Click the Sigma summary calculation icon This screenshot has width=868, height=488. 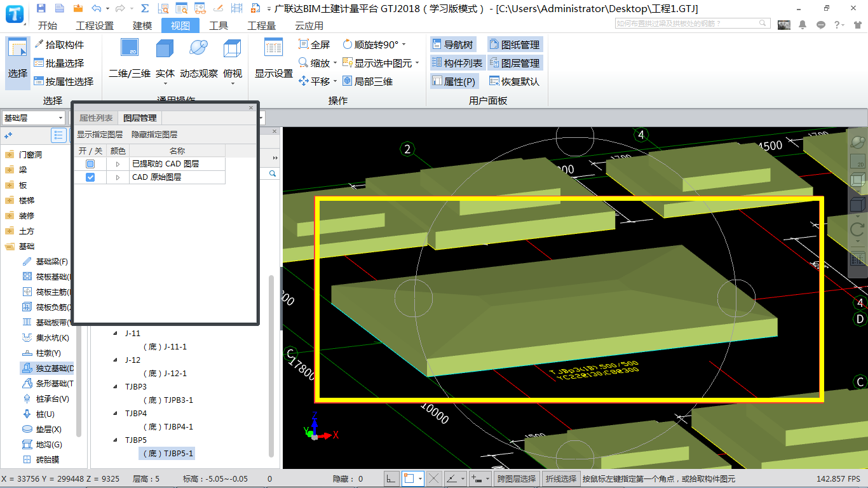145,8
